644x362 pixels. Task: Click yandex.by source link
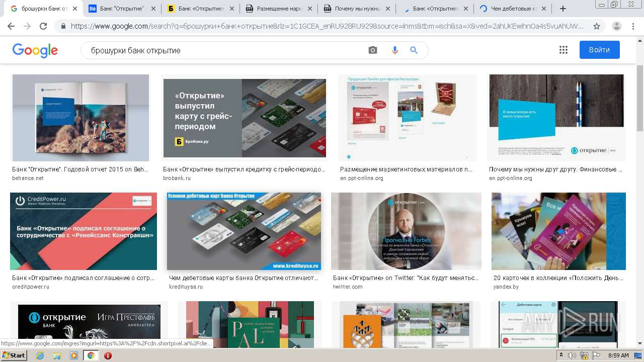coord(506,287)
